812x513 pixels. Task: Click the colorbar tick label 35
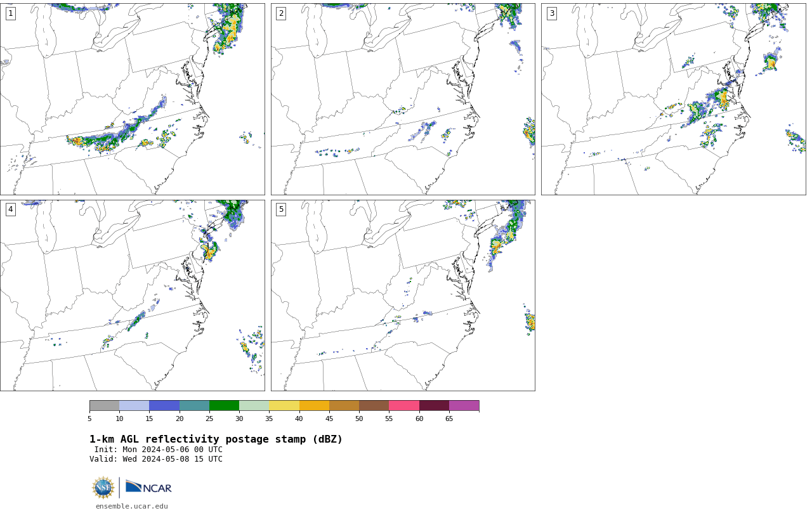click(269, 419)
